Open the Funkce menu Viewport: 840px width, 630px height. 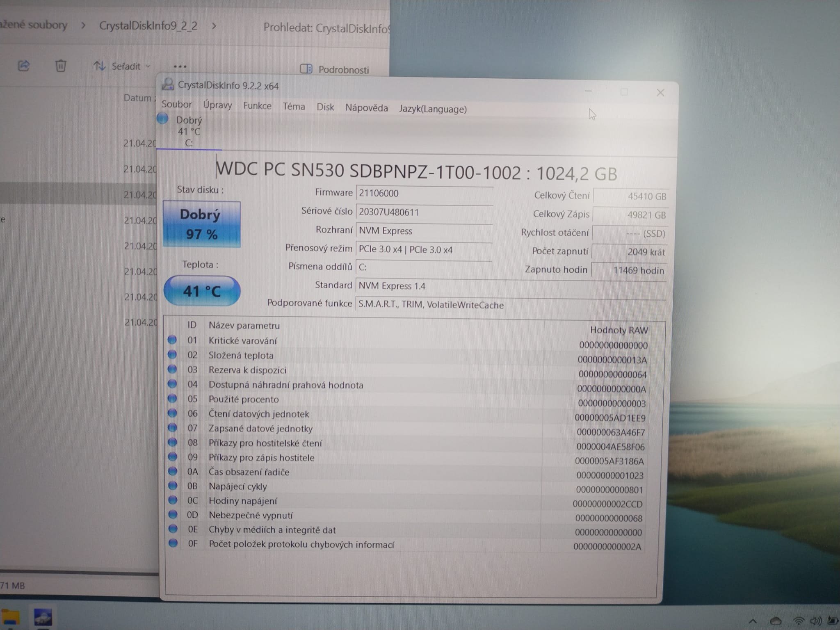tap(257, 106)
